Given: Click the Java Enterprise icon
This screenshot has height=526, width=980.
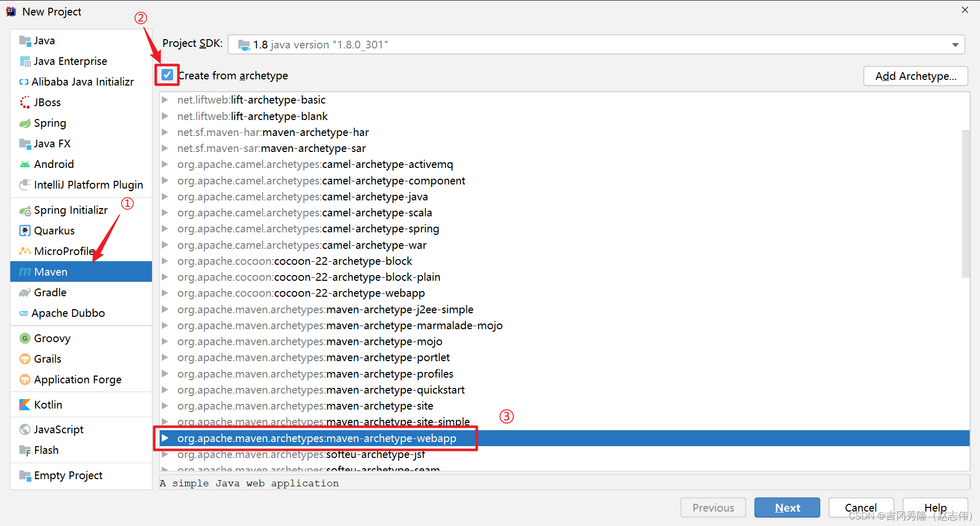Looking at the screenshot, I should 25,61.
